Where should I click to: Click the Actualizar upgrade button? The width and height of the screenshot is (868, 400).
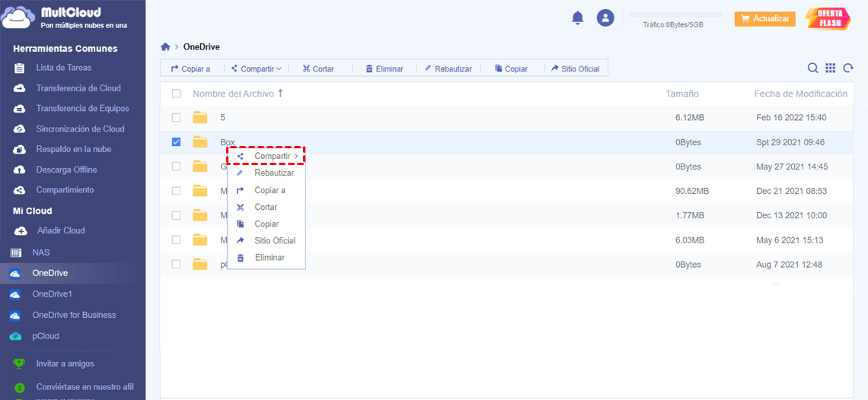coord(765,18)
